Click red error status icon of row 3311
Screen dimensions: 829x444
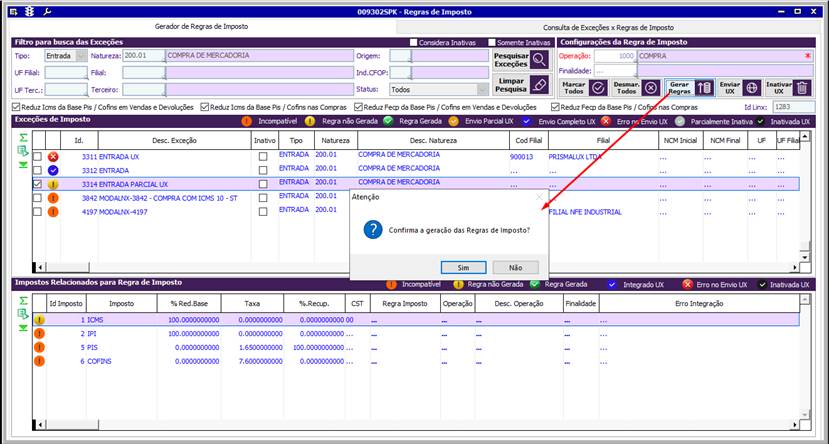[53, 156]
